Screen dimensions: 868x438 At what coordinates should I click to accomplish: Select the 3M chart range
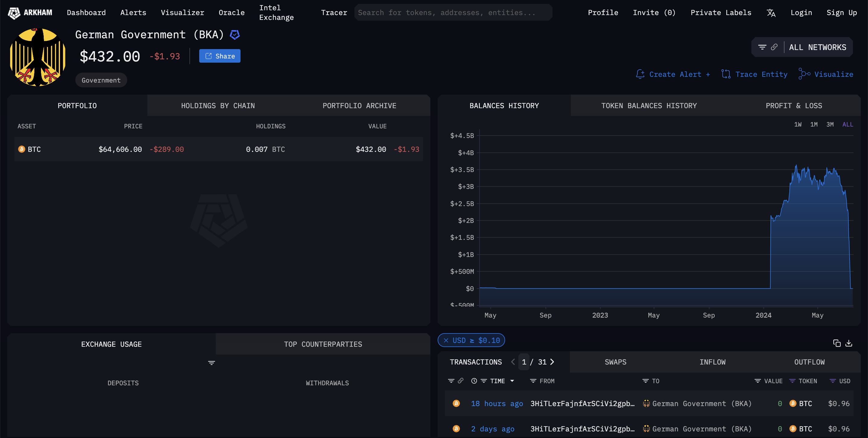point(830,125)
